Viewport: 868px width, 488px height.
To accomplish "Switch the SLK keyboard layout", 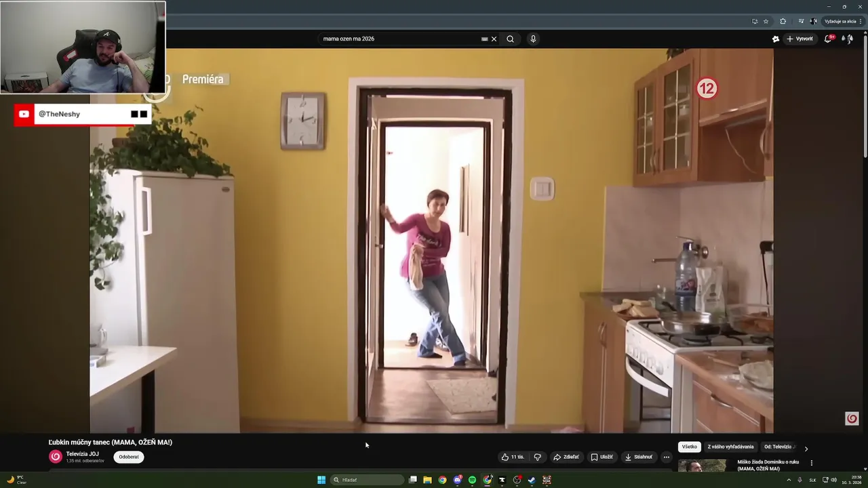I will pos(812,480).
